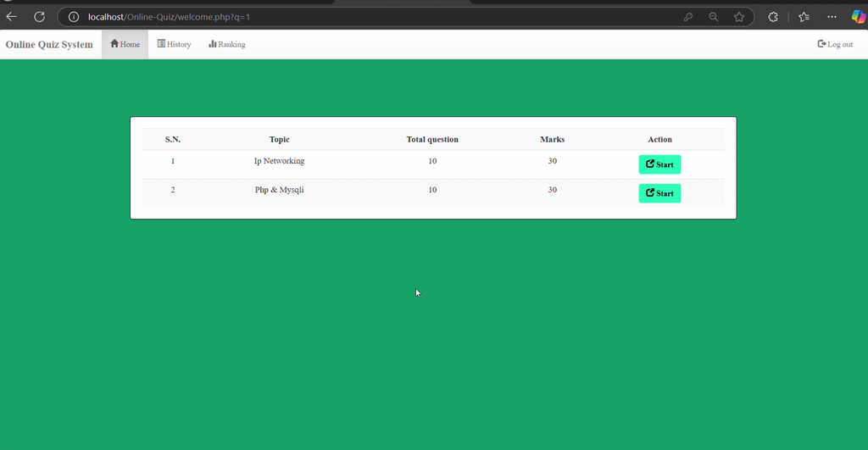The image size is (868, 450).
Task: Open Copilot icon in browser toolbar
Action: (x=859, y=17)
